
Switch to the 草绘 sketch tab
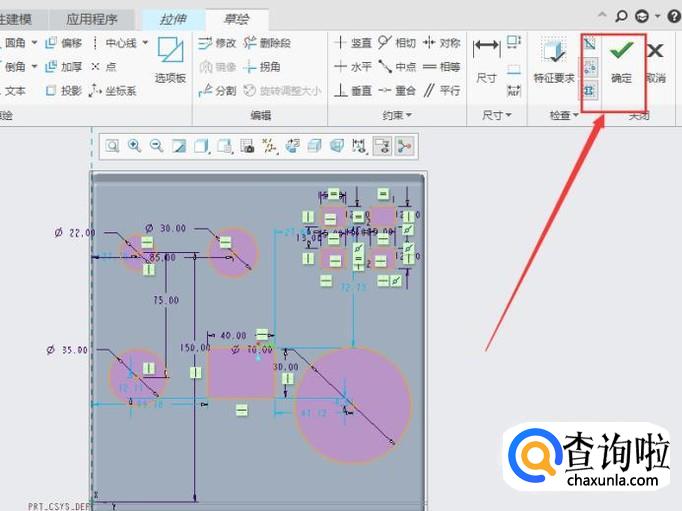point(237,20)
